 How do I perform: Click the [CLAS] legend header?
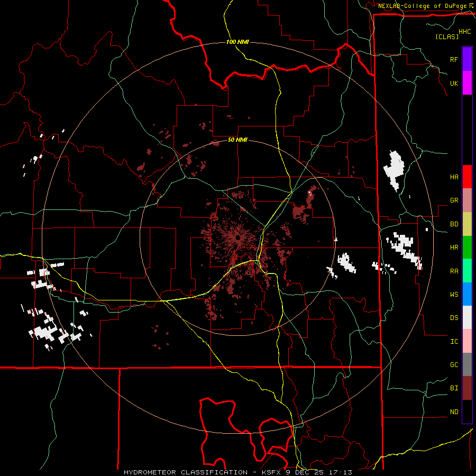[447, 36]
